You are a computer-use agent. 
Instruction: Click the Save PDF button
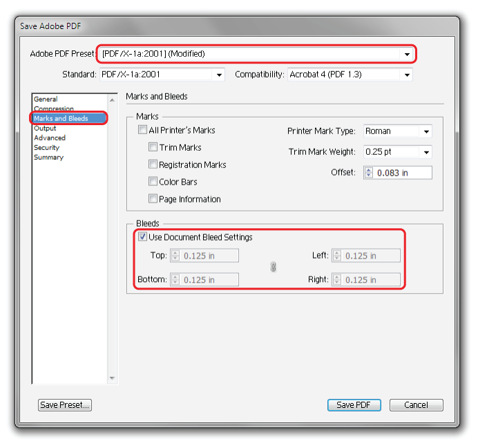coord(354,405)
